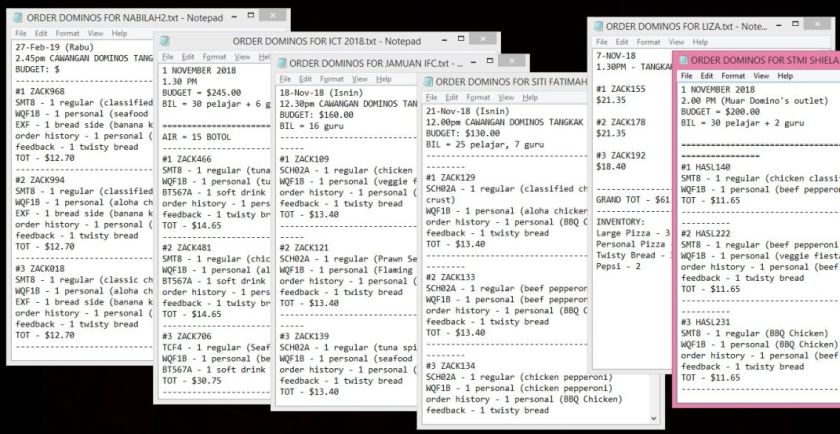The width and height of the screenshot is (840, 434).
Task: Click Notepad icon in STMI SHIELA title bar
Action: (684, 60)
